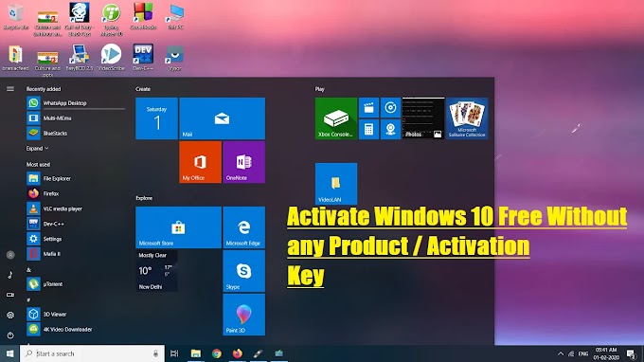
Task: Expand the Recently added list
Action: click(x=37, y=149)
